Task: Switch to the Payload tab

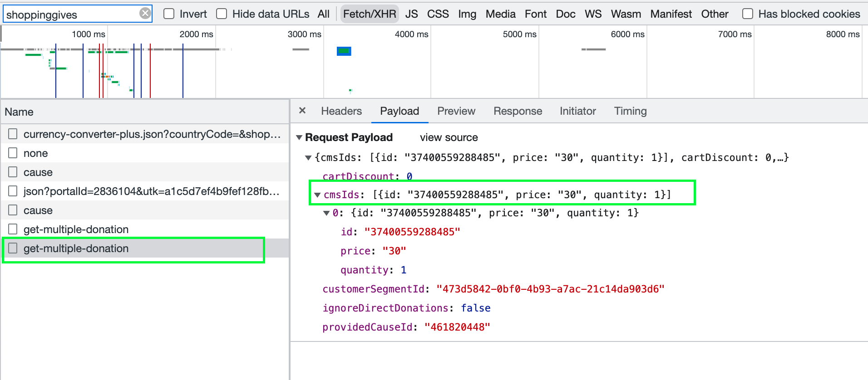Action: 399,111
